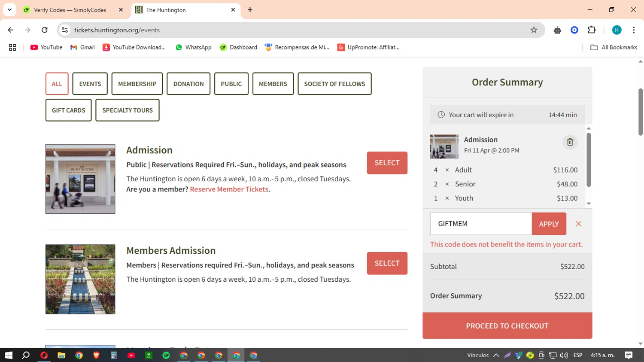This screenshot has height=362, width=644.
Task: Open the WhatsApp bookmark
Action: [193, 47]
